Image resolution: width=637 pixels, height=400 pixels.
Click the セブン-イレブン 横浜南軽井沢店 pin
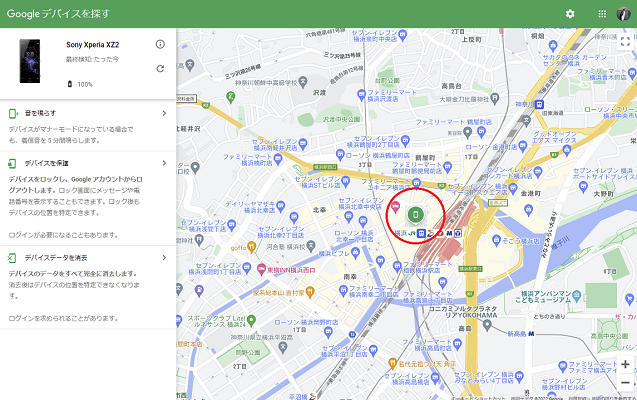pos(303,144)
